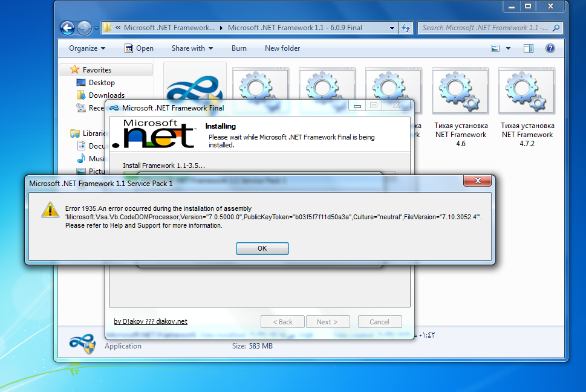586x392 pixels.
Task: Open the view options dropdown arrow
Action: click(508, 48)
